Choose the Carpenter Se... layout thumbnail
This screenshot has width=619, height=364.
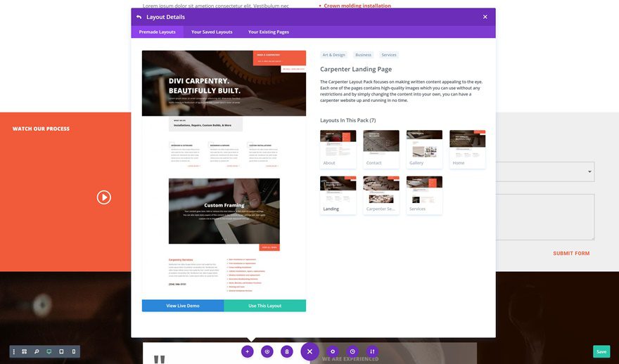(x=381, y=195)
